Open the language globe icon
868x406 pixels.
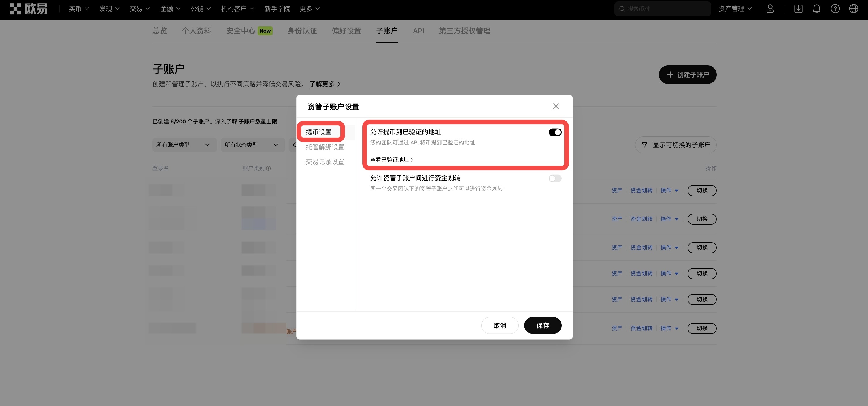pyautogui.click(x=854, y=9)
